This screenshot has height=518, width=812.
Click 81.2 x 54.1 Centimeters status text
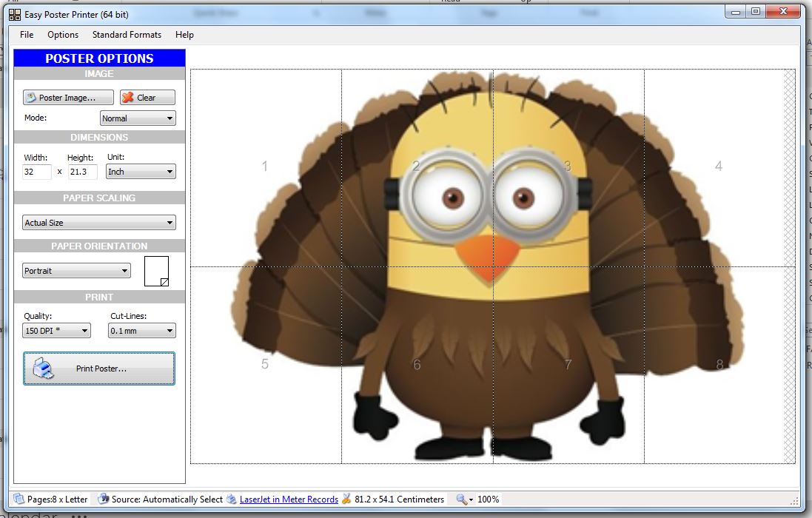(399, 499)
